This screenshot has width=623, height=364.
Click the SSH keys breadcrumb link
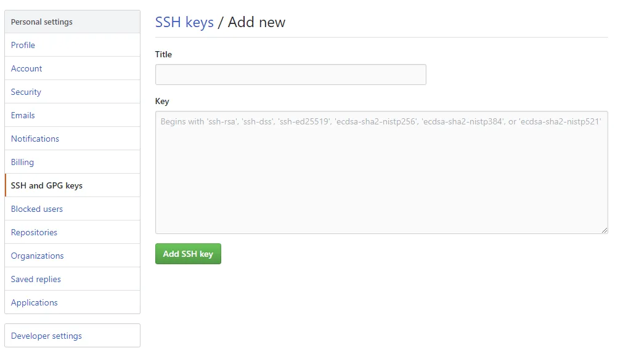coord(184,22)
